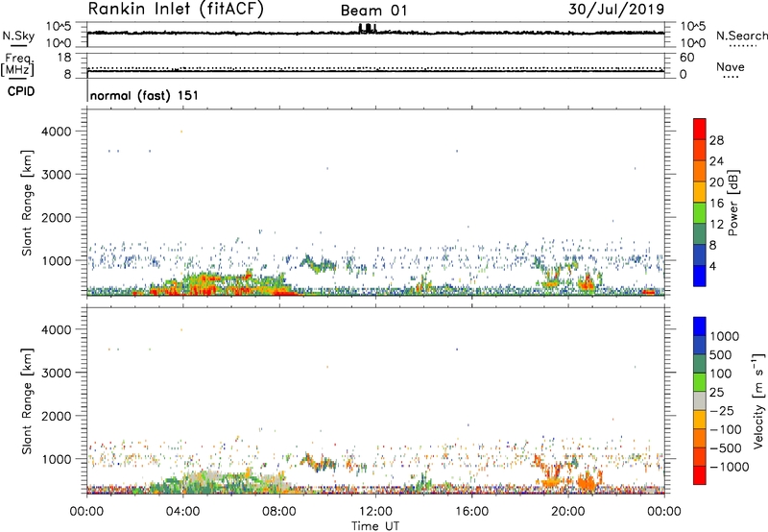Image resolution: width=768 pixels, height=532 pixels.
Task: Click the 'Velocity [m s-1]' colorbar label
Action: coord(758,400)
